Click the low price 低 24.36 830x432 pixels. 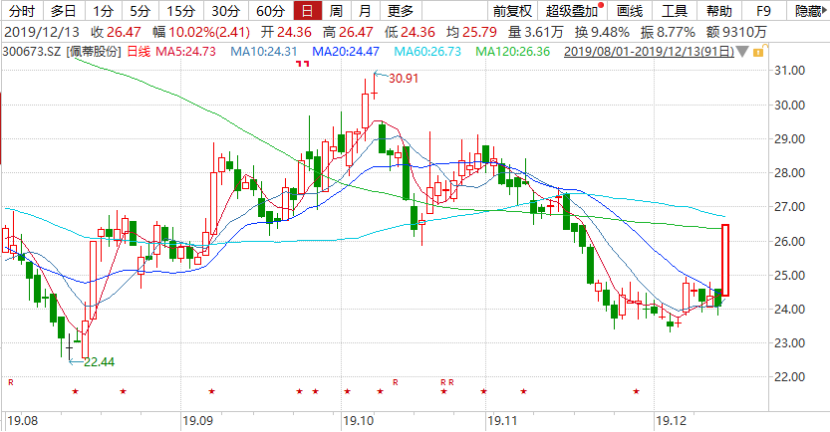410,32
